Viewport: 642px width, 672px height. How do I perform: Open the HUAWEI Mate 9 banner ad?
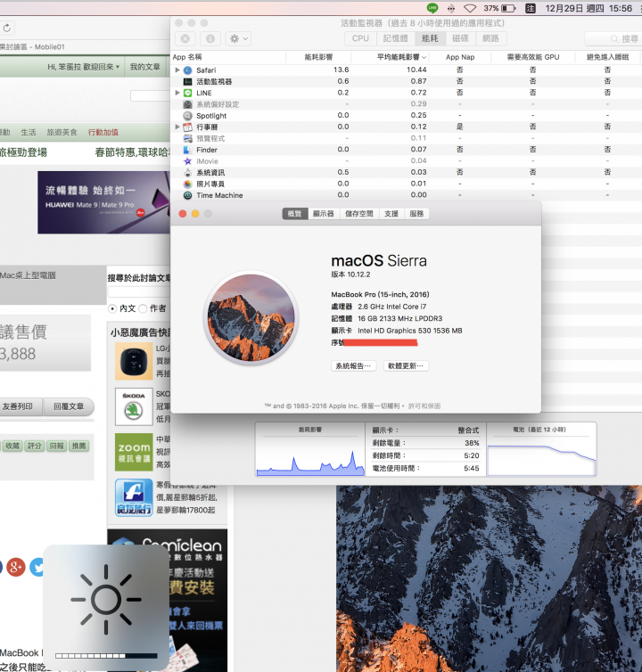click(104, 202)
